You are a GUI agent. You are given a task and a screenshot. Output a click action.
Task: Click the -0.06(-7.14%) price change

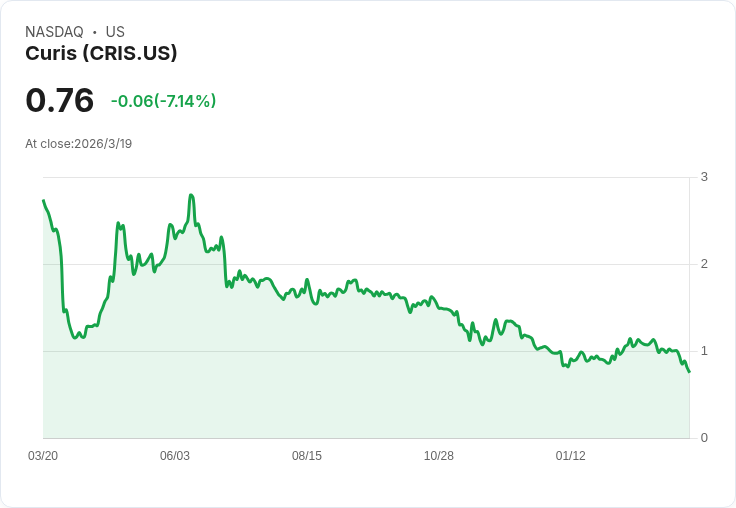pos(163,101)
